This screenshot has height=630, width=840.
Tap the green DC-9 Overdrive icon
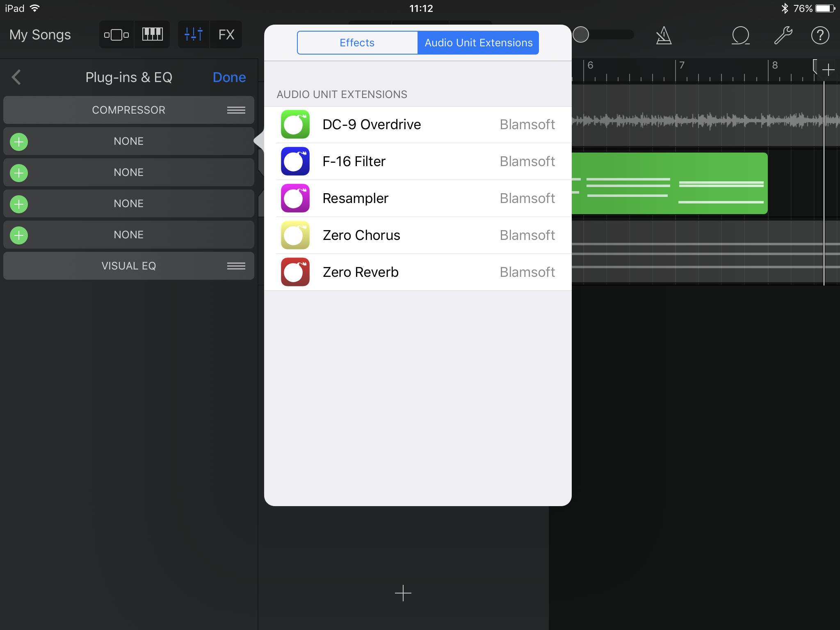(x=295, y=124)
